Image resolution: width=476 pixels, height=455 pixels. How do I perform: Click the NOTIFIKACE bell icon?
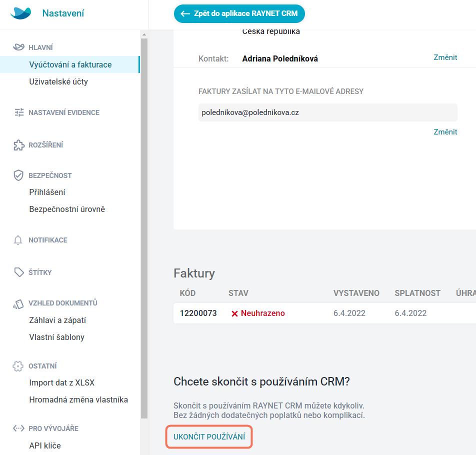pyautogui.click(x=18, y=240)
